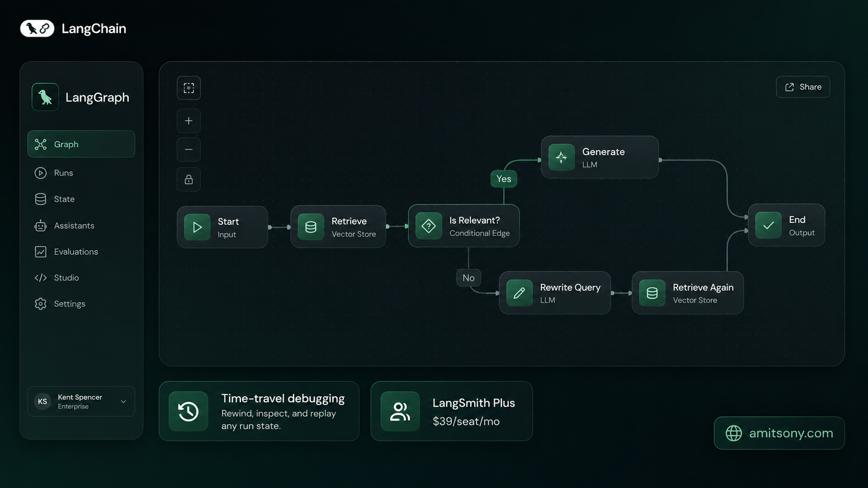Viewport: 868px width, 488px height.
Task: Click the LangChain wordmark text
Action: (x=94, y=29)
